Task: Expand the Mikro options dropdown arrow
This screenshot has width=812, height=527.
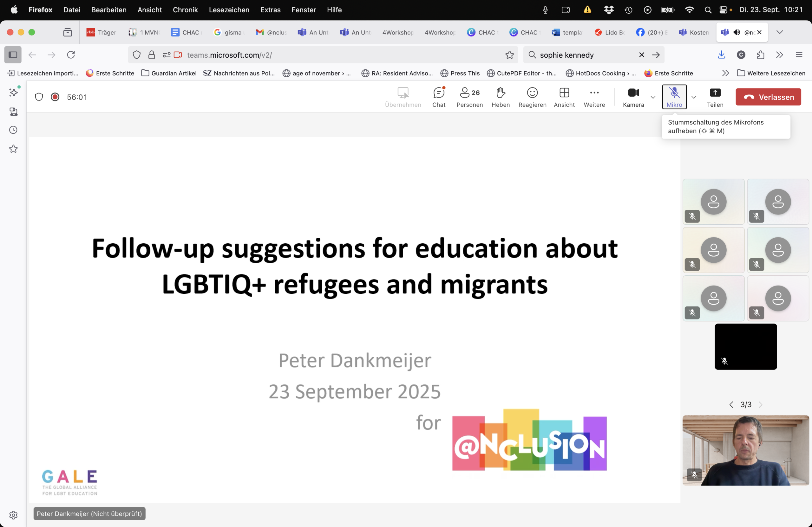Action: pos(693,97)
